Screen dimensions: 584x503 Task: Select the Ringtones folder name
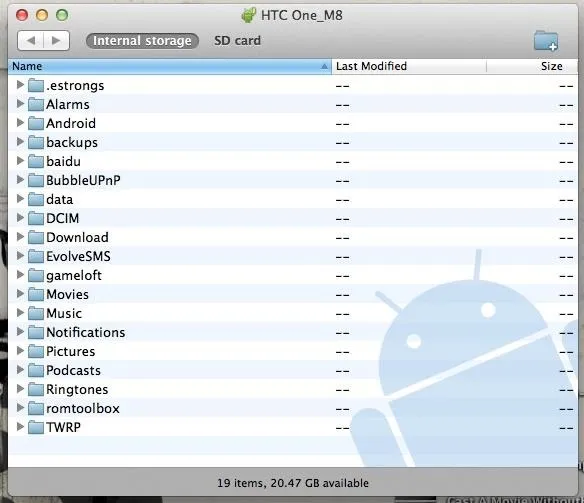click(77, 389)
